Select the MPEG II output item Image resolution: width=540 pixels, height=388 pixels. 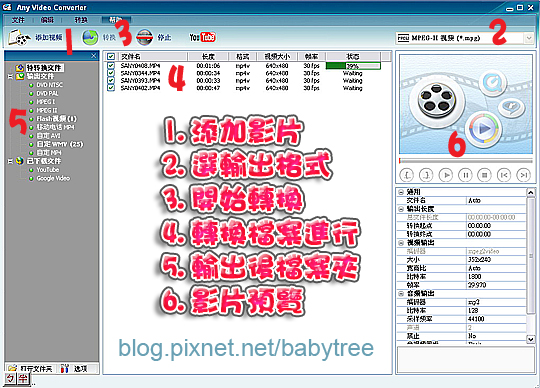pyautogui.click(x=47, y=111)
